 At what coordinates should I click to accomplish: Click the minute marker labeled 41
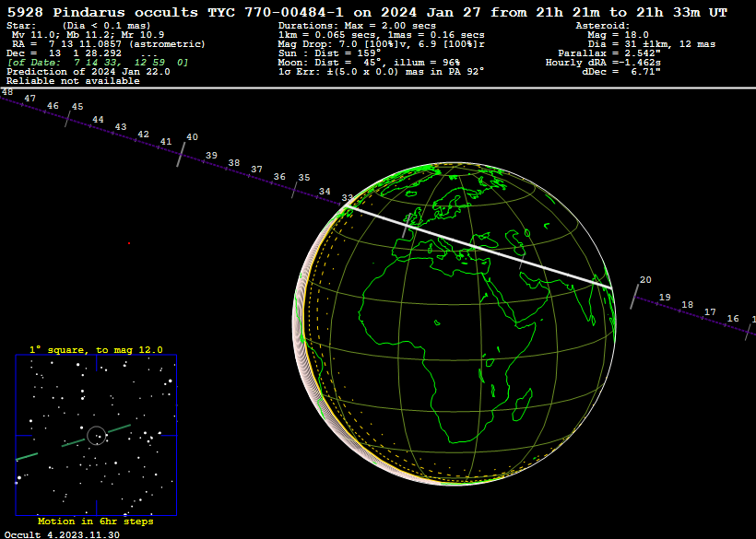[166, 142]
